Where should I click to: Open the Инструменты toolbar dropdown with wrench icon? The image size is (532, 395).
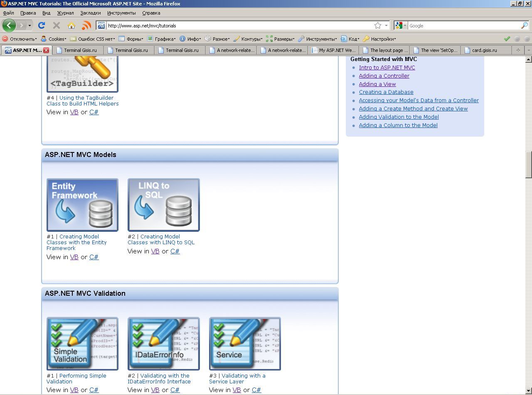(318, 39)
